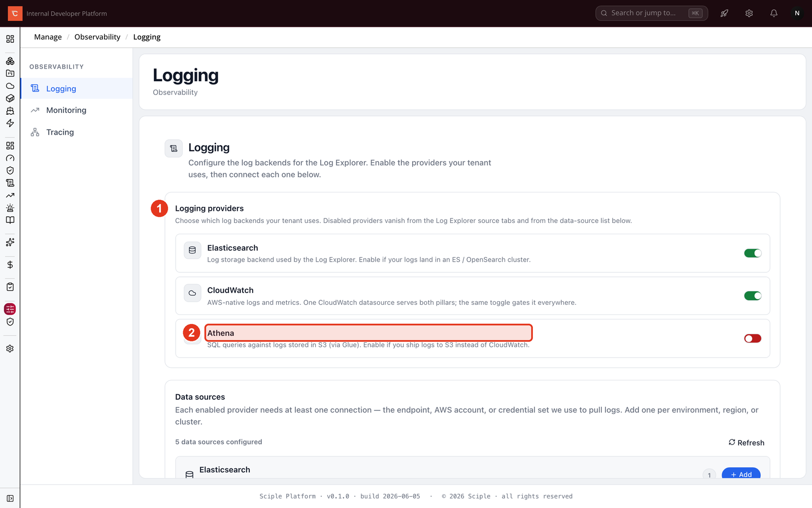The image size is (812, 508).
Task: Click the orange platform logo
Action: [x=15, y=13]
